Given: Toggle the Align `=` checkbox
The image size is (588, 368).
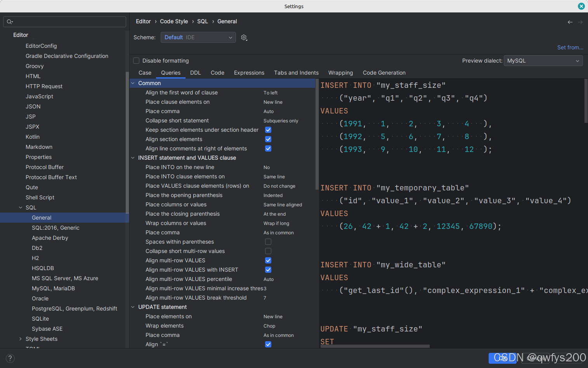Looking at the screenshot, I should pyautogui.click(x=268, y=344).
